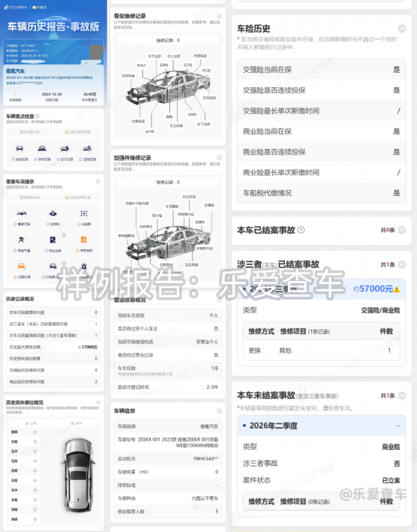This screenshot has height=532, width=417.
Task: Click the top-view silver car image
Action: pyautogui.click(x=78, y=475)
